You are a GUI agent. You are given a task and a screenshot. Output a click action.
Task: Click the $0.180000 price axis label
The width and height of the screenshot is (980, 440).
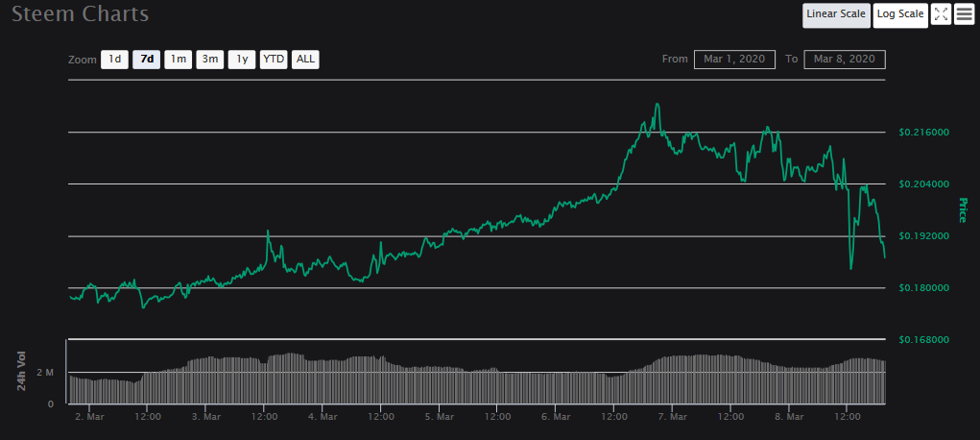click(923, 288)
